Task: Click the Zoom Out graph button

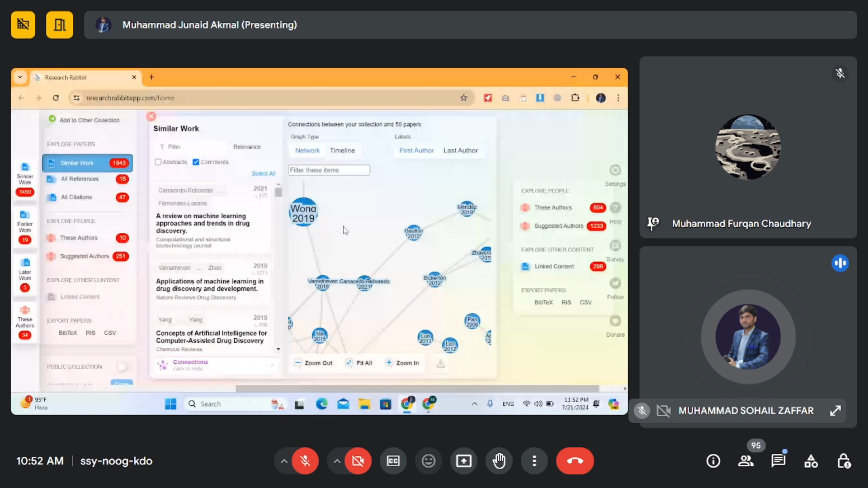Action: point(313,363)
